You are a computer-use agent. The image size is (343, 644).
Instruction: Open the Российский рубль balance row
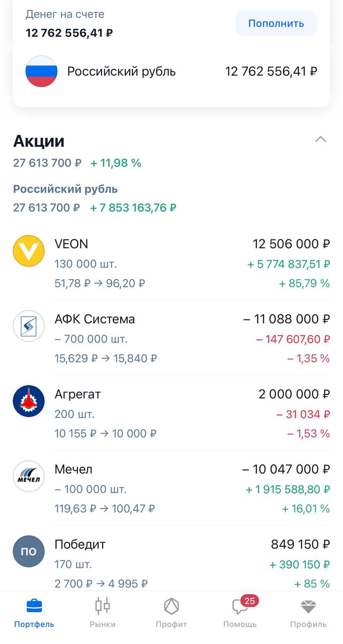171,71
